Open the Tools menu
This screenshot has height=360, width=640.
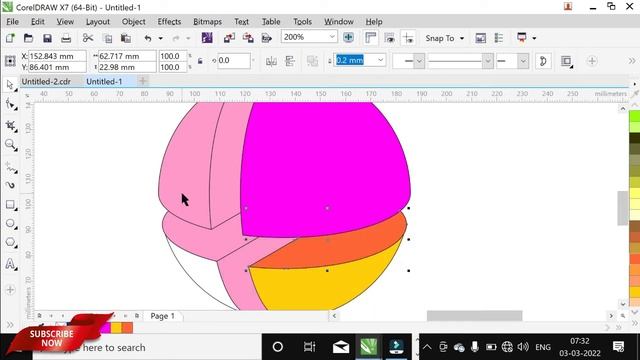point(302,22)
